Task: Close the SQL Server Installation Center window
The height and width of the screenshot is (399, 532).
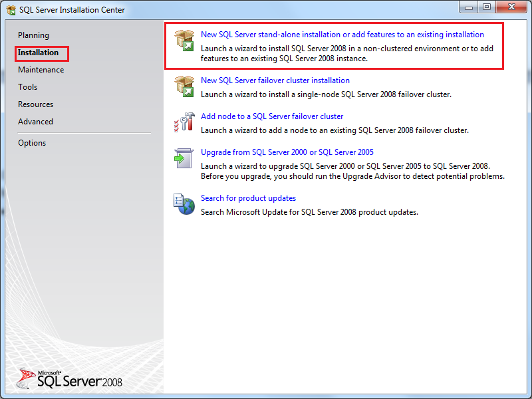Action: [511, 7]
